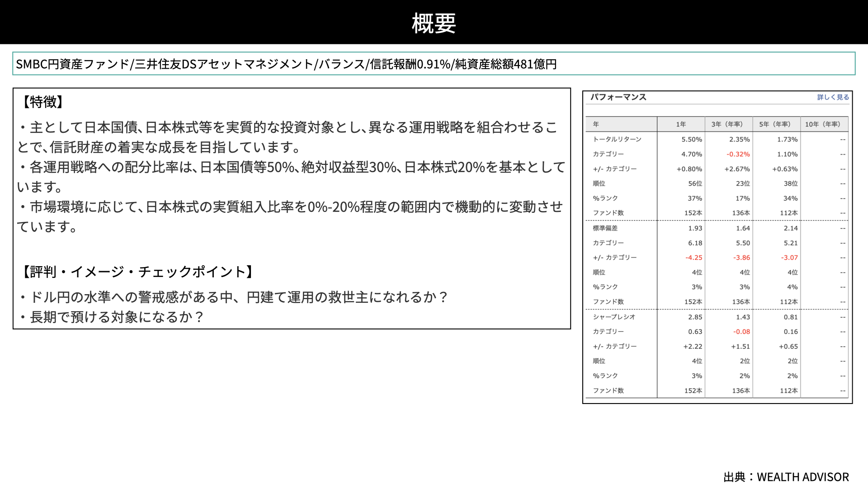
Task: Click the 56位 rank value
Action: pos(695,183)
